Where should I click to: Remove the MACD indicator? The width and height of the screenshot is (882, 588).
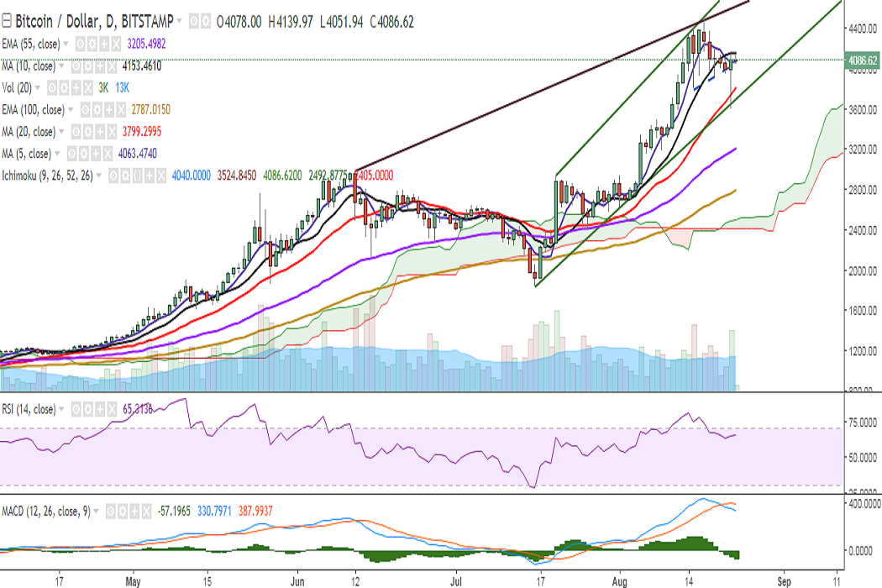pos(147,512)
